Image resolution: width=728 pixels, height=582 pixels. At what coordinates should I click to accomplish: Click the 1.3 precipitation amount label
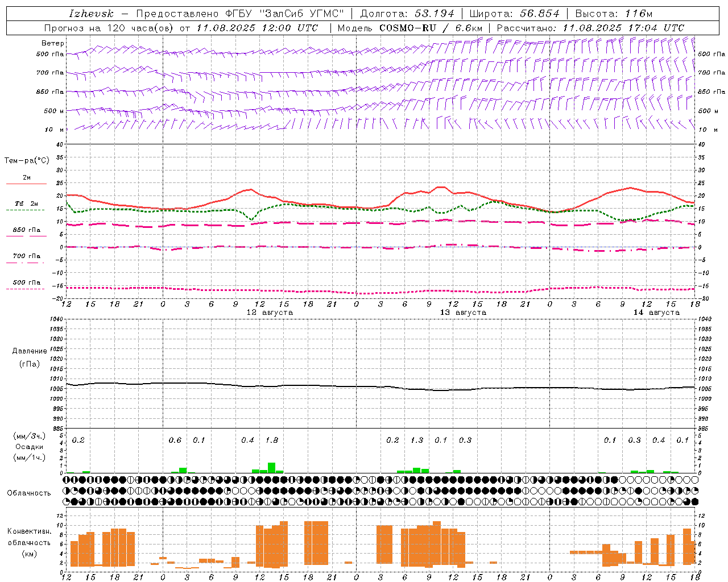pyautogui.click(x=417, y=440)
